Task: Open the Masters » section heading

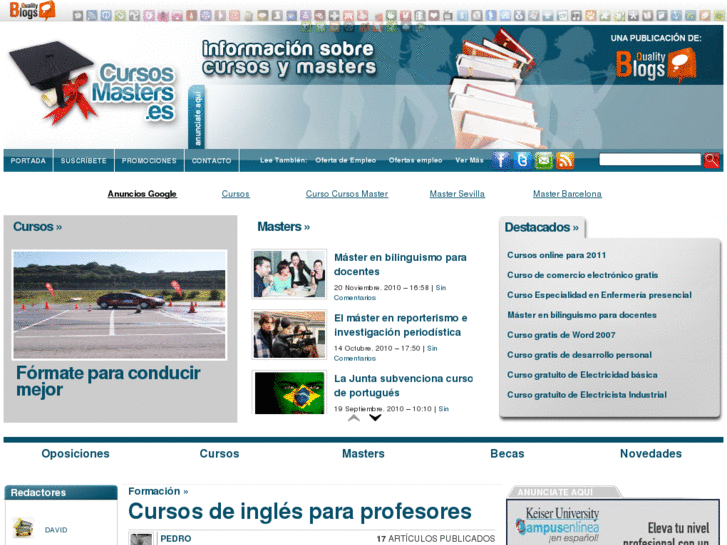Action: click(x=284, y=226)
